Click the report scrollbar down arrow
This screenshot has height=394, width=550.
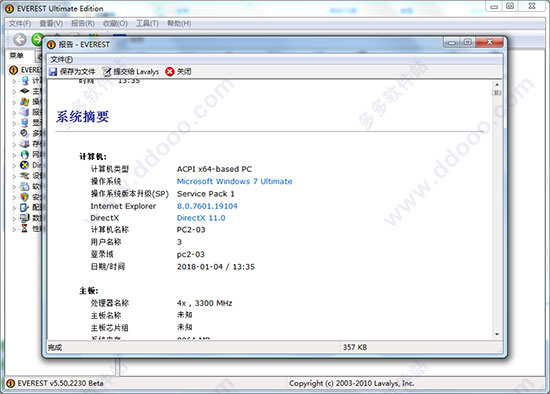point(497,334)
